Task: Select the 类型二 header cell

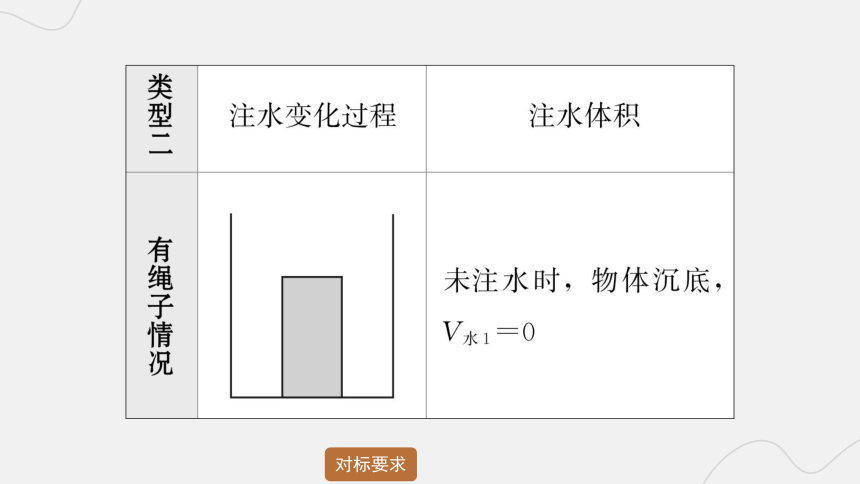Action: pyautogui.click(x=162, y=119)
